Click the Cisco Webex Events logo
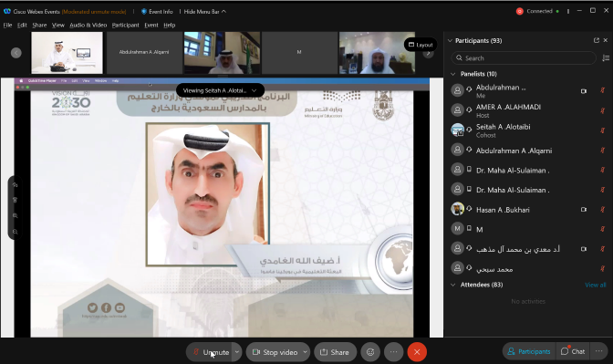Screen dimensions: 613x364 [7, 11]
